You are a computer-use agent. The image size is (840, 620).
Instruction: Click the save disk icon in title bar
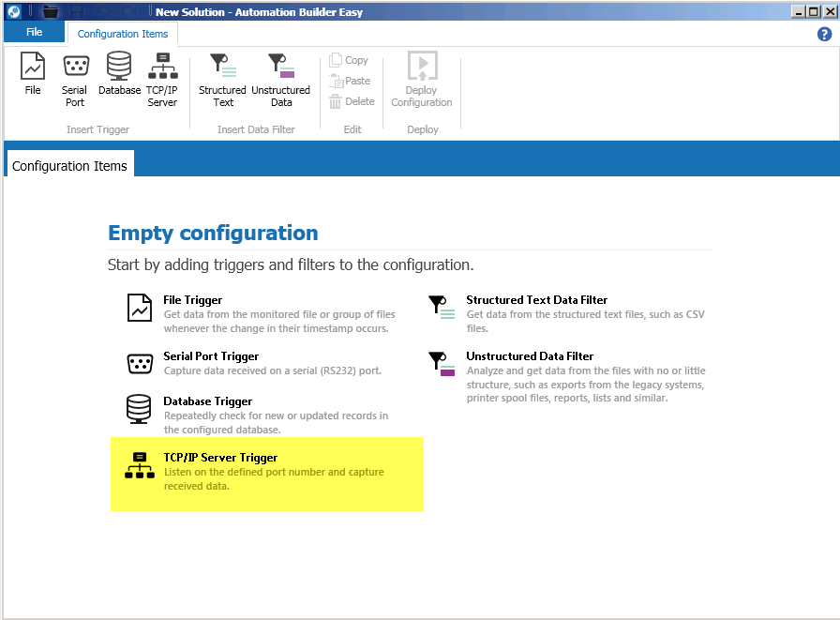click(79, 12)
